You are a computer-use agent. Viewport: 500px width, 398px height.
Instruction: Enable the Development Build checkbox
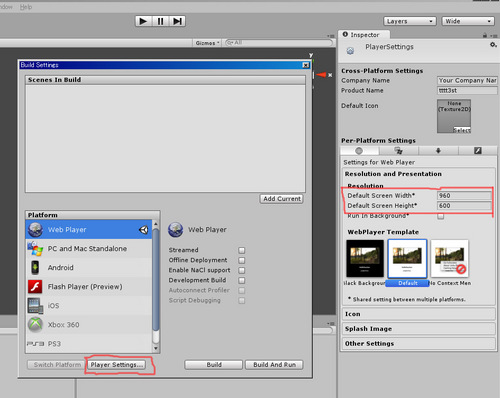click(242, 280)
